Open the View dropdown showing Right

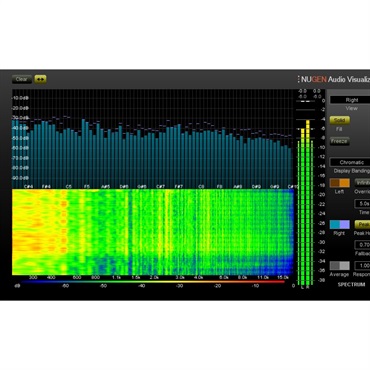point(350,100)
